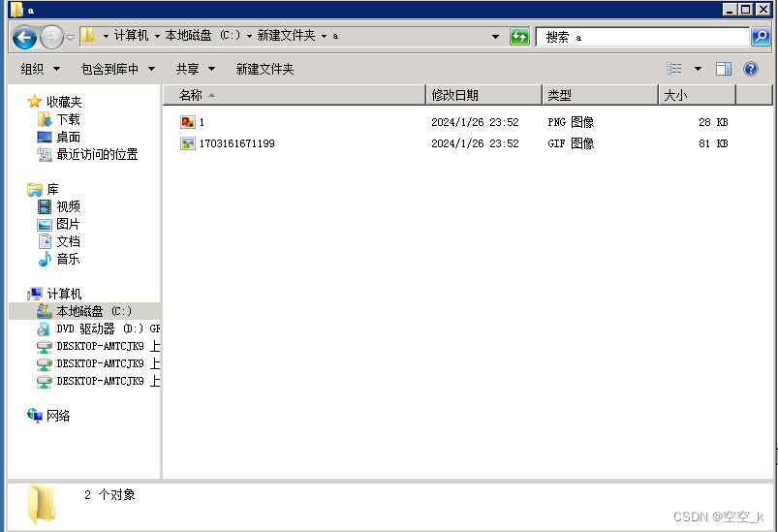Click the folder icon in address bar

pyautogui.click(x=87, y=35)
